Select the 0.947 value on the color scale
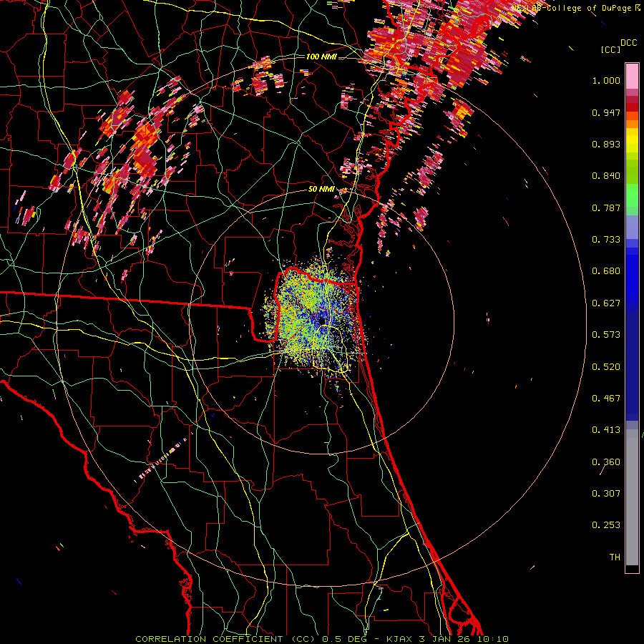Viewport: 644px width, 644px height. 606,112
